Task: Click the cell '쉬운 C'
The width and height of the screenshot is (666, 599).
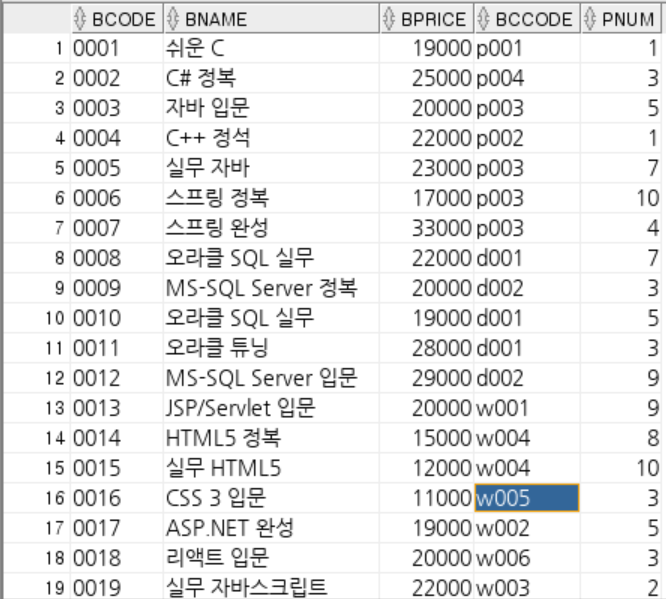Action: click(271, 48)
